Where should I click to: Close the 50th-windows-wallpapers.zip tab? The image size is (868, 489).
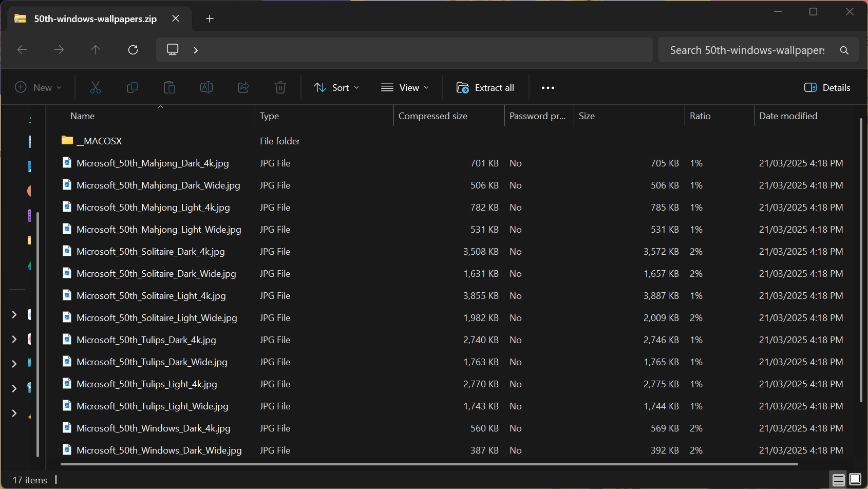click(176, 18)
